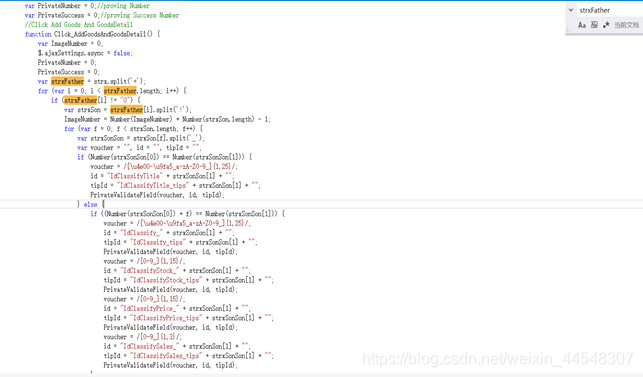
Task: Click the $.ajaxSettings.async = false line
Action: pos(85,53)
